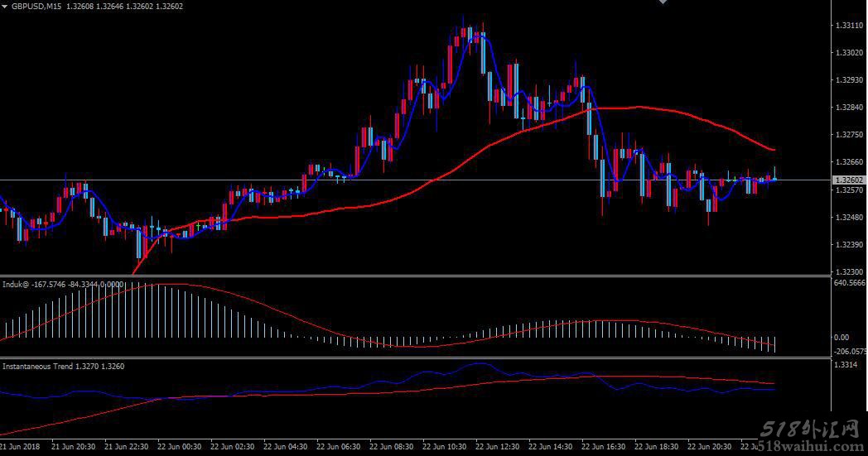Screen dimensions: 868x456
Task: Click the 22 Jun 04:30 time label
Action: point(285,447)
